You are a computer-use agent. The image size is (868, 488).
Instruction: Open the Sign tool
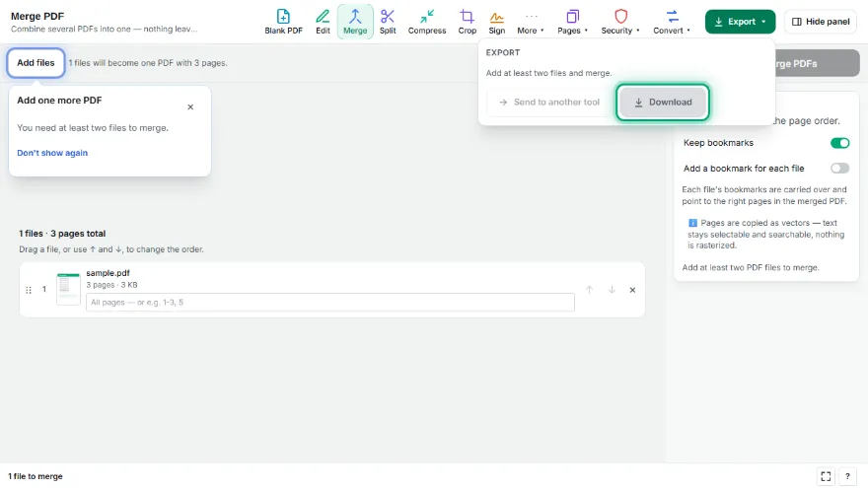click(x=496, y=22)
